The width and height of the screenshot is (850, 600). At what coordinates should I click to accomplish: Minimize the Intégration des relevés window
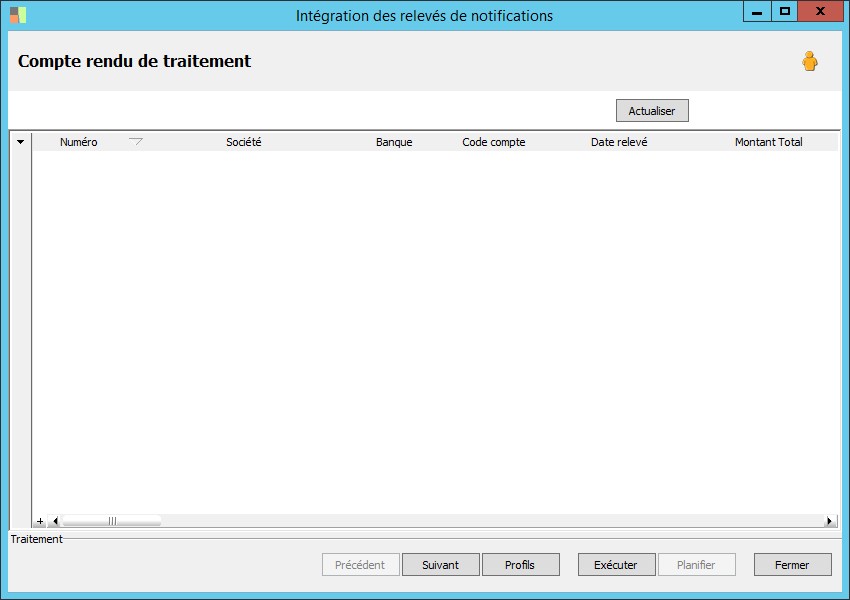(757, 11)
